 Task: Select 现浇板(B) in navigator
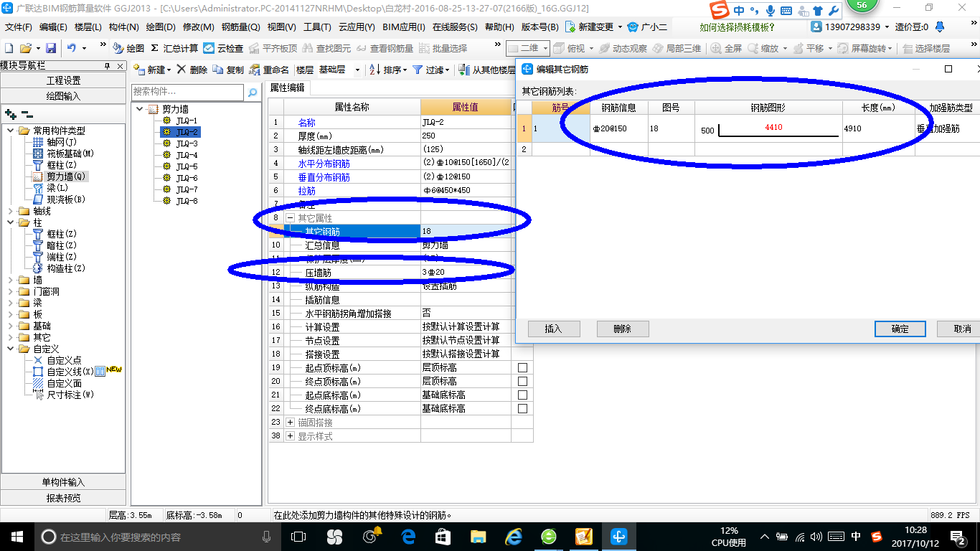click(66, 199)
